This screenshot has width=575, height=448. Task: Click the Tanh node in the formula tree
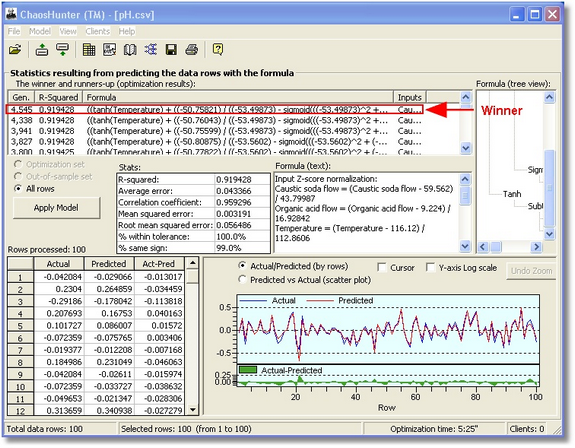click(512, 194)
